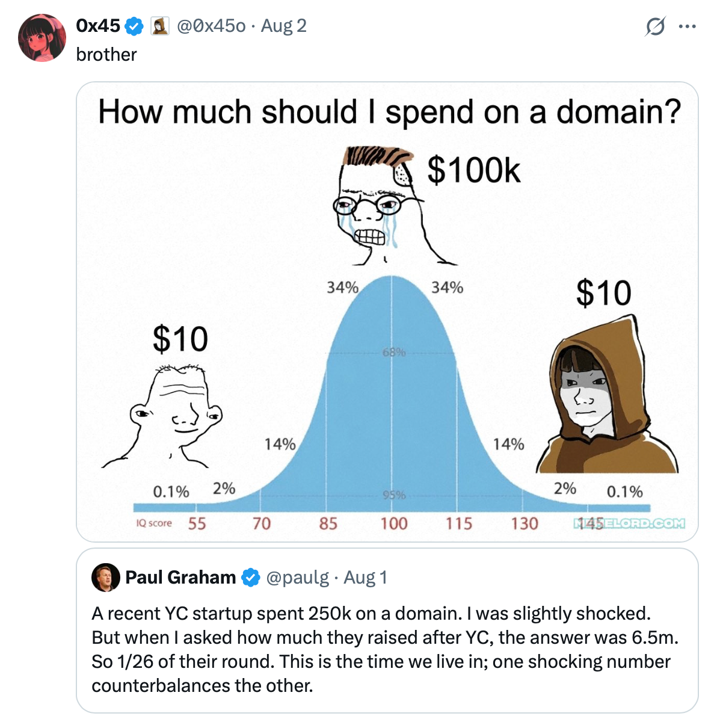Click Paul Graham's small profile avatar

coord(105,578)
